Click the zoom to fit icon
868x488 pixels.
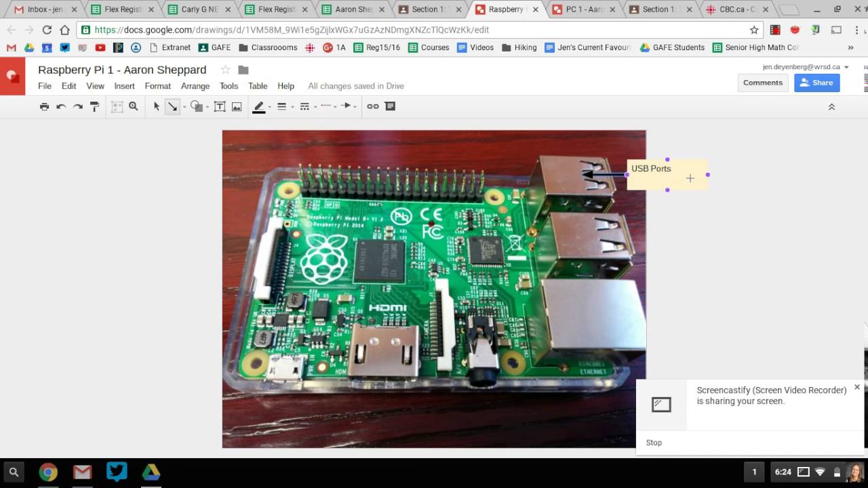[x=117, y=106]
